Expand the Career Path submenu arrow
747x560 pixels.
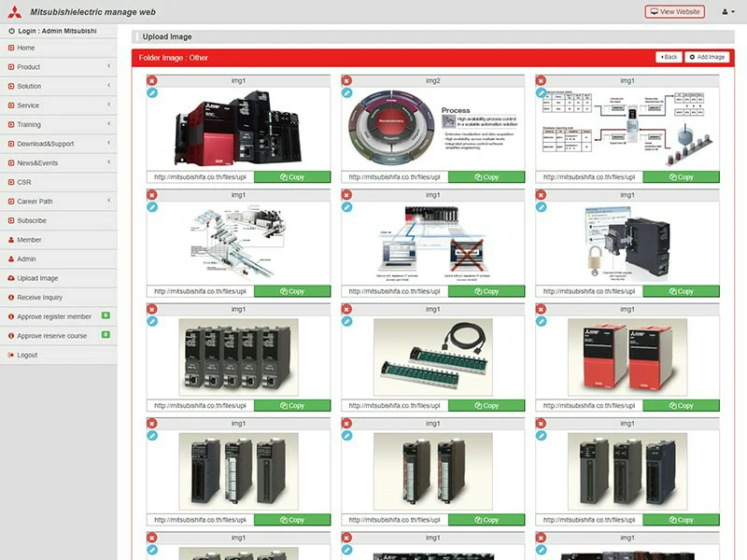[108, 201]
